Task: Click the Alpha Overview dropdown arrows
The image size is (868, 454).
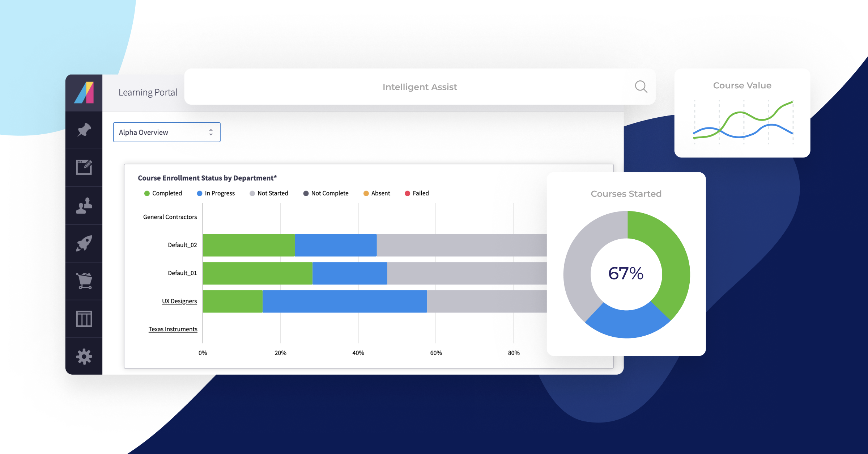Action: [x=211, y=132]
